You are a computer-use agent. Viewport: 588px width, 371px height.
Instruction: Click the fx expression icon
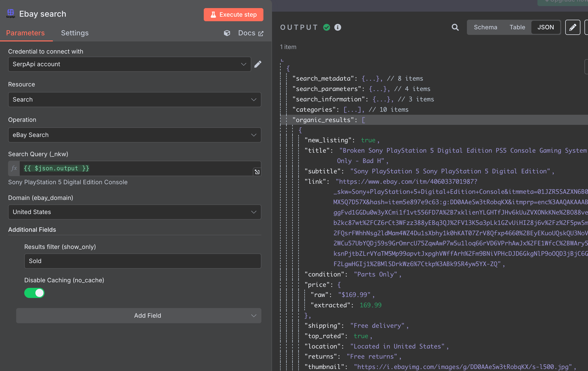tap(14, 168)
